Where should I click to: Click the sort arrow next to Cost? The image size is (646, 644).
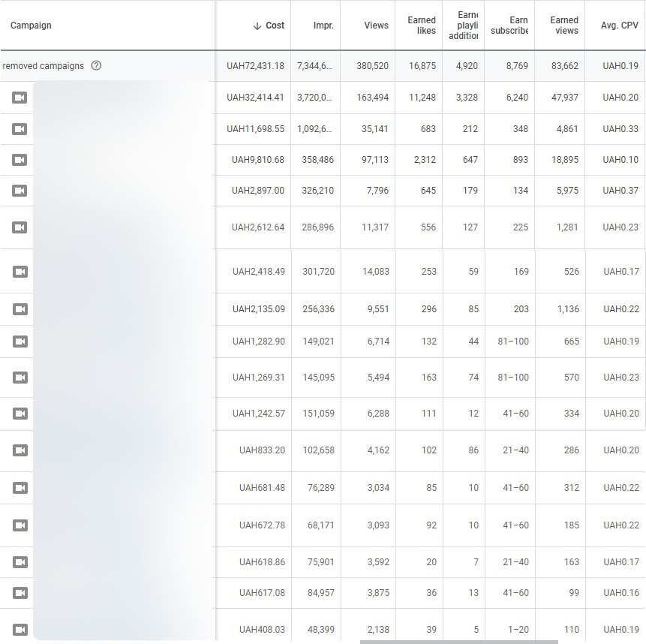tap(257, 26)
